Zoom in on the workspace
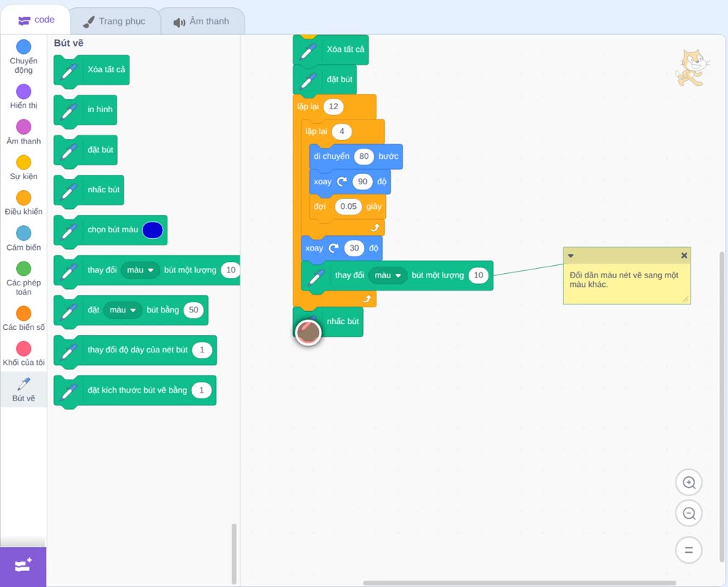 (x=689, y=483)
